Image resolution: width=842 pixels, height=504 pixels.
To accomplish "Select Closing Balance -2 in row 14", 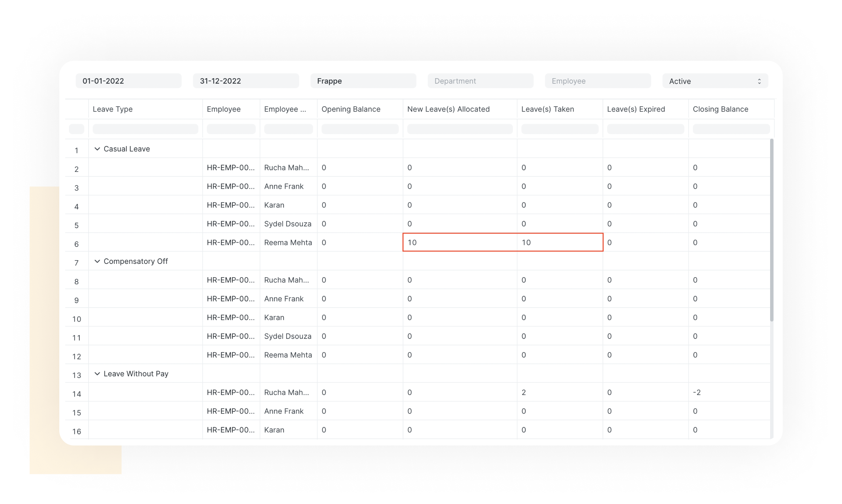I will click(729, 392).
